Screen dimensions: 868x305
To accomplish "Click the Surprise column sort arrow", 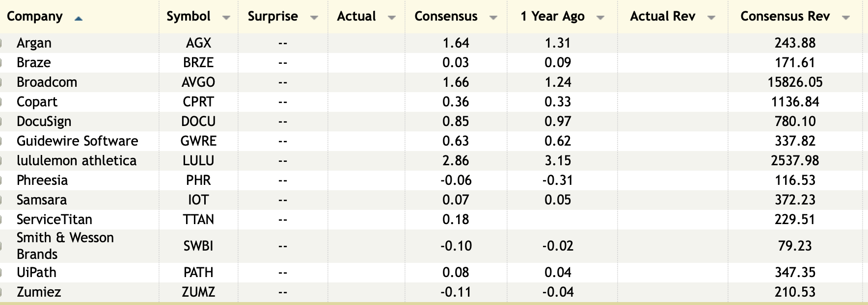I will 314,18.
